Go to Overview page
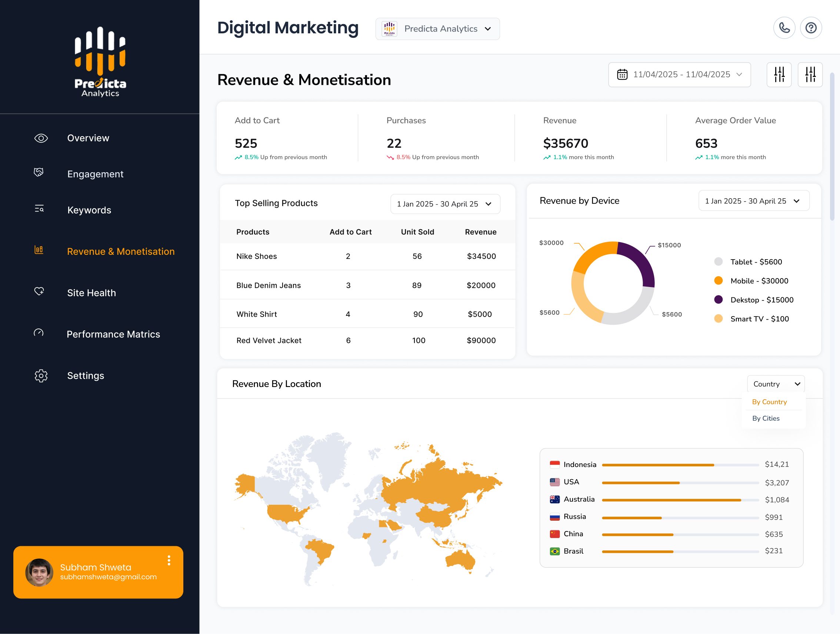This screenshot has width=840, height=634. click(x=88, y=138)
